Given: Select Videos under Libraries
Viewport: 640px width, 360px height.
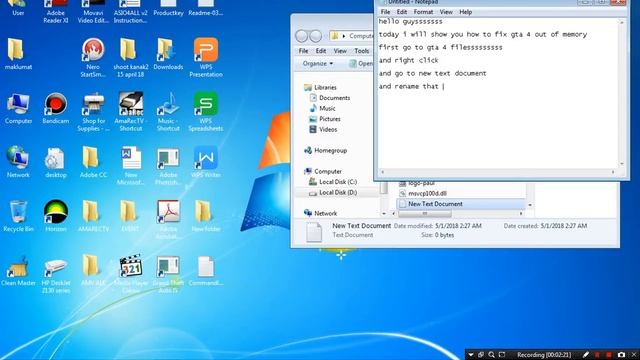Looking at the screenshot, I should coord(323,130).
